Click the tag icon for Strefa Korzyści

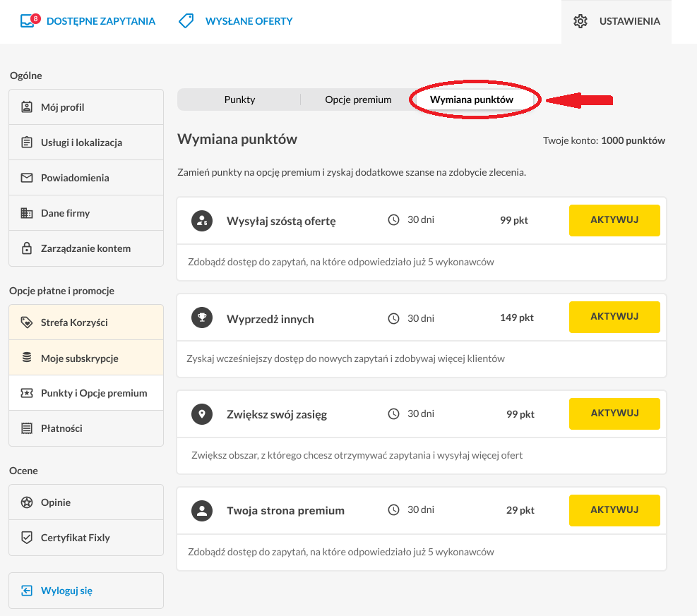coord(27,322)
